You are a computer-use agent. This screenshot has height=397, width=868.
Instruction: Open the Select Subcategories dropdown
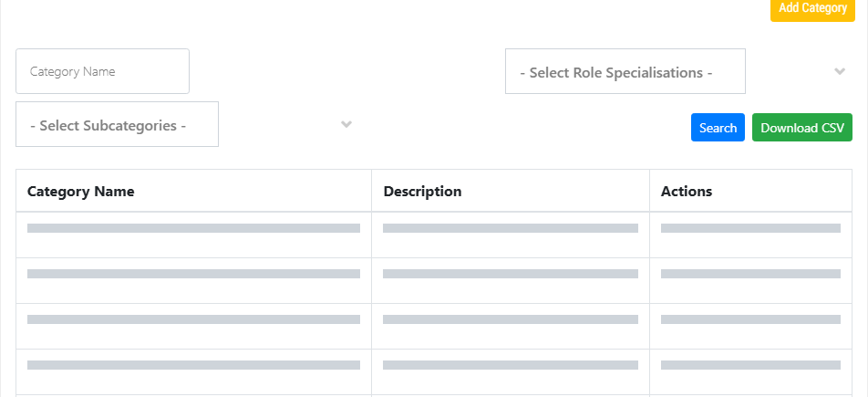pos(117,124)
